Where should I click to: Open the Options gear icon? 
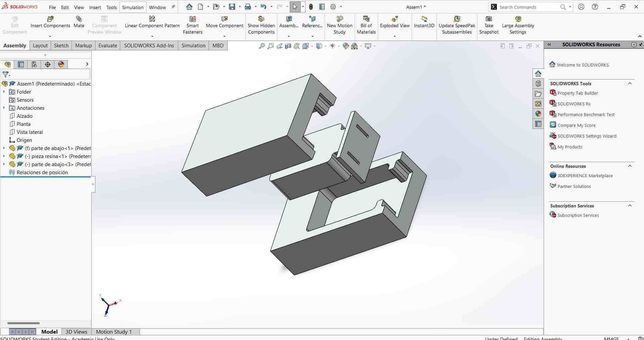333,7
